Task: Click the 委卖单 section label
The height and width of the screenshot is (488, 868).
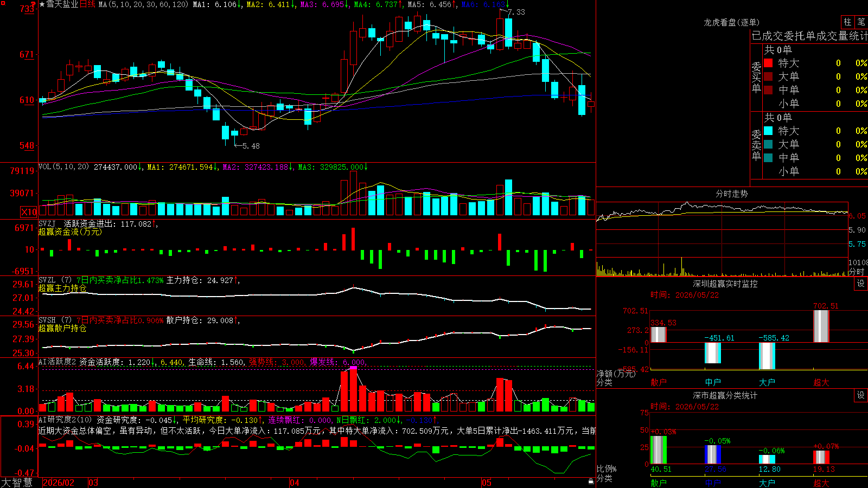Action: [756, 145]
